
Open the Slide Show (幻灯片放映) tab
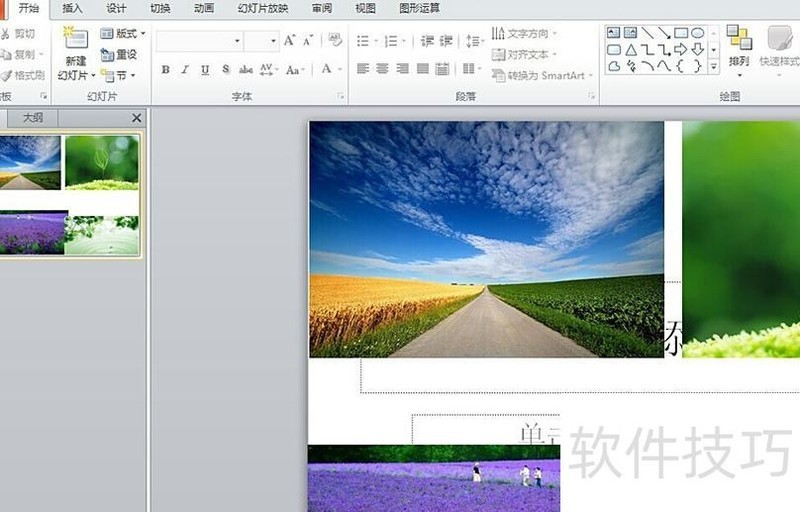[262, 8]
